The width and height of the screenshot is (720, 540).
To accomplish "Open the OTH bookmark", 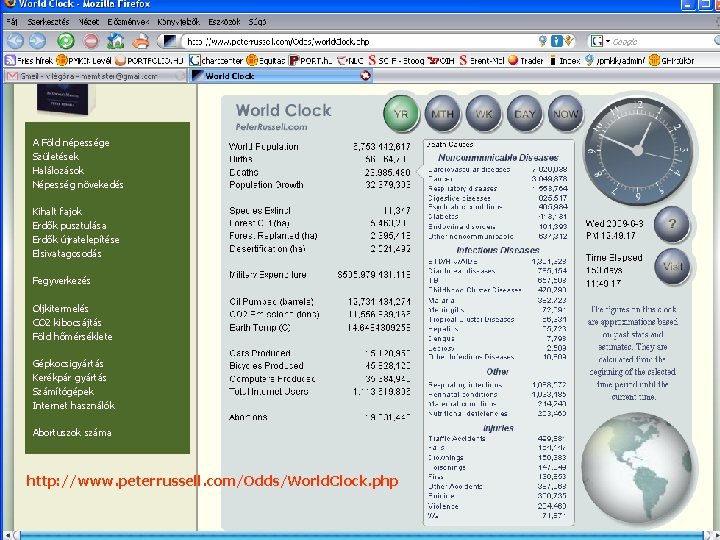I will (x=441, y=60).
